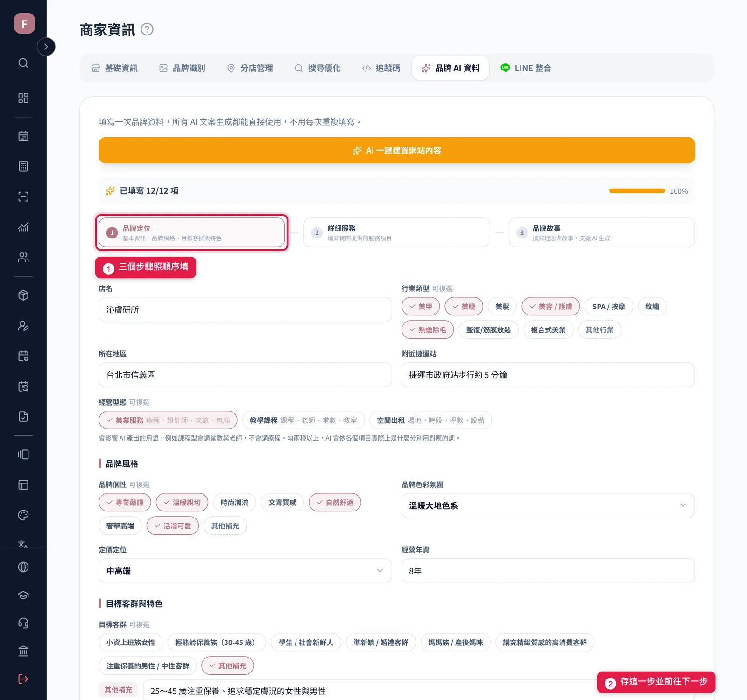Toggle the SPA / 按摩 chip
Image resolution: width=747 pixels, height=700 pixels.
[x=609, y=307]
